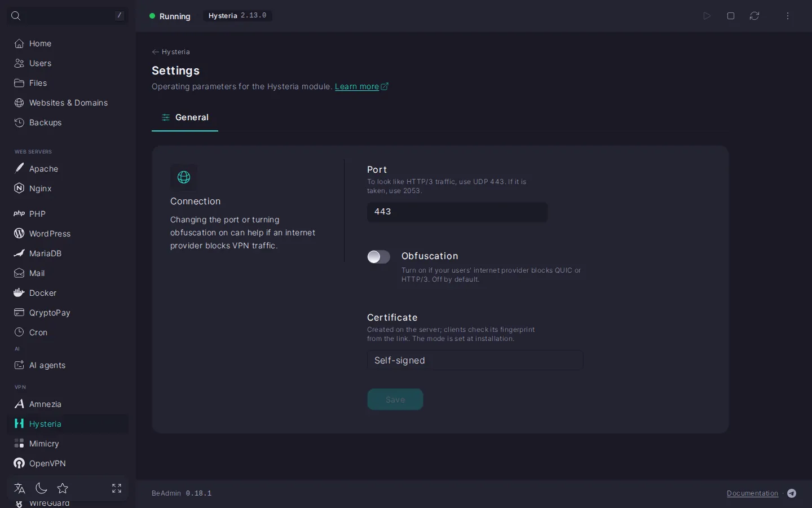Screen dimensions: 812x508
Task: Open the Documentation link in footer
Action: tap(752, 493)
